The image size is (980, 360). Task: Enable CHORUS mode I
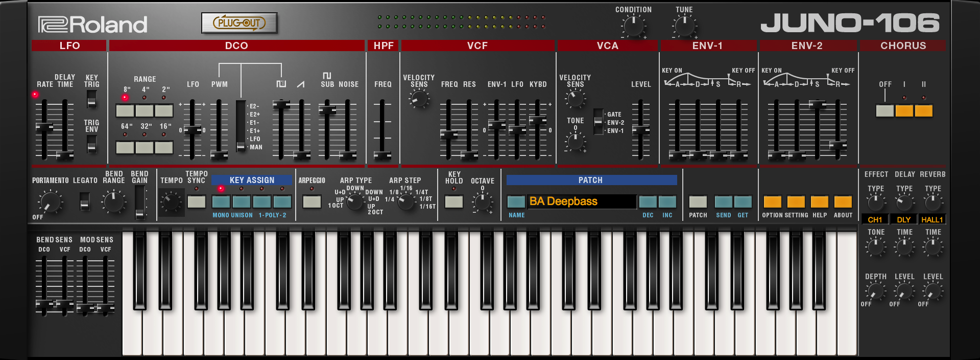[904, 110]
